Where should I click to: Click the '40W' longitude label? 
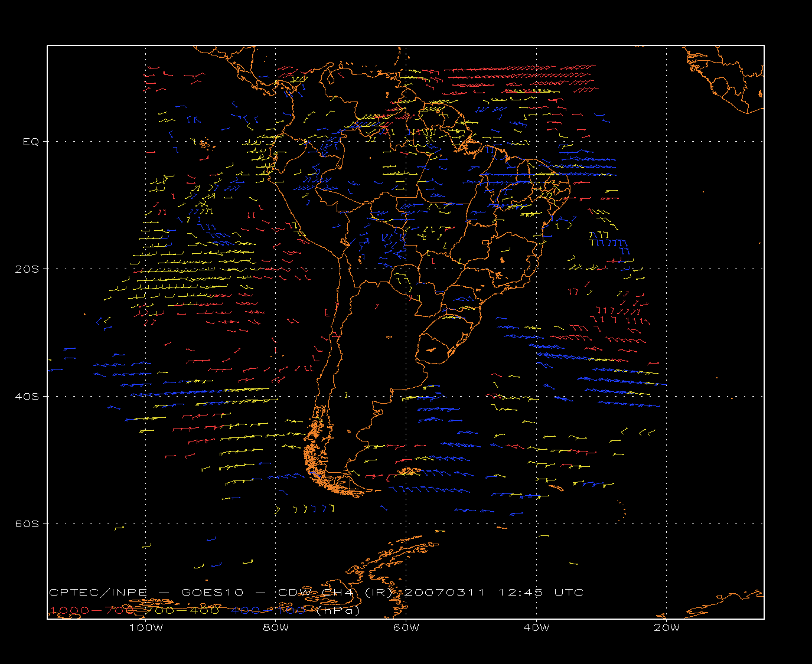pos(536,627)
